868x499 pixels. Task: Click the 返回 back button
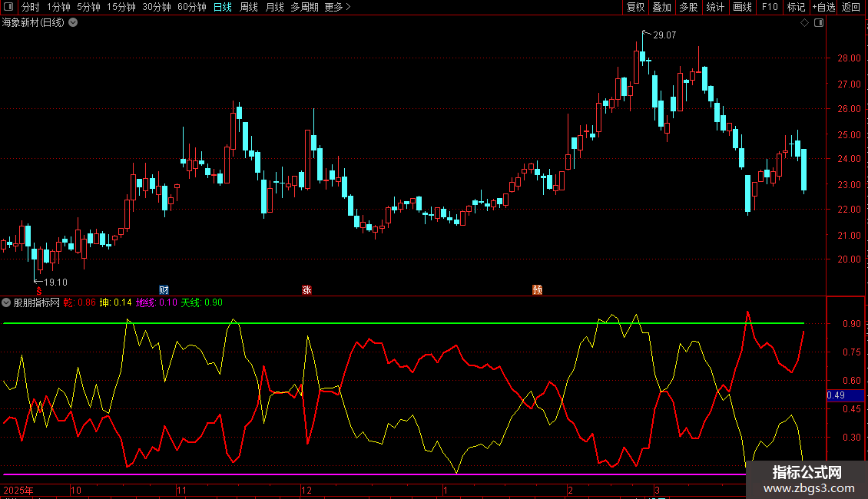[851, 7]
